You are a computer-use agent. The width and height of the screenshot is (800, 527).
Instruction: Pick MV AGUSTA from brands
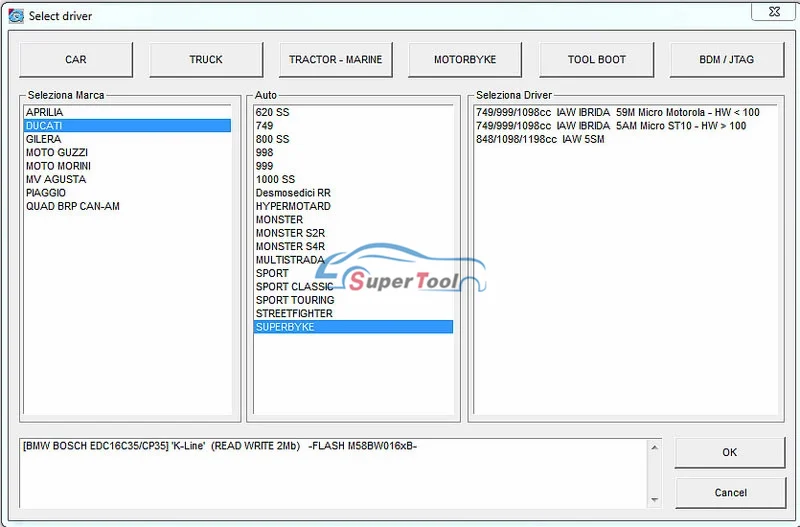pyautogui.click(x=127, y=179)
